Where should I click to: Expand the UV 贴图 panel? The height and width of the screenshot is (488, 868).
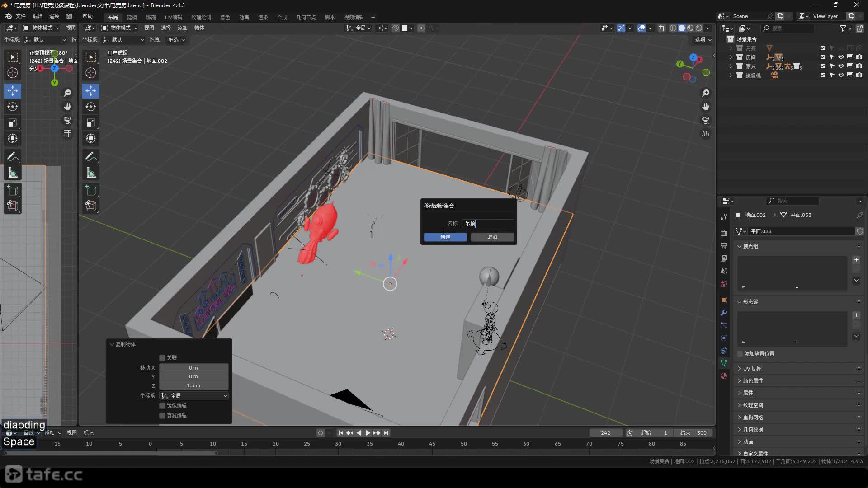point(752,368)
